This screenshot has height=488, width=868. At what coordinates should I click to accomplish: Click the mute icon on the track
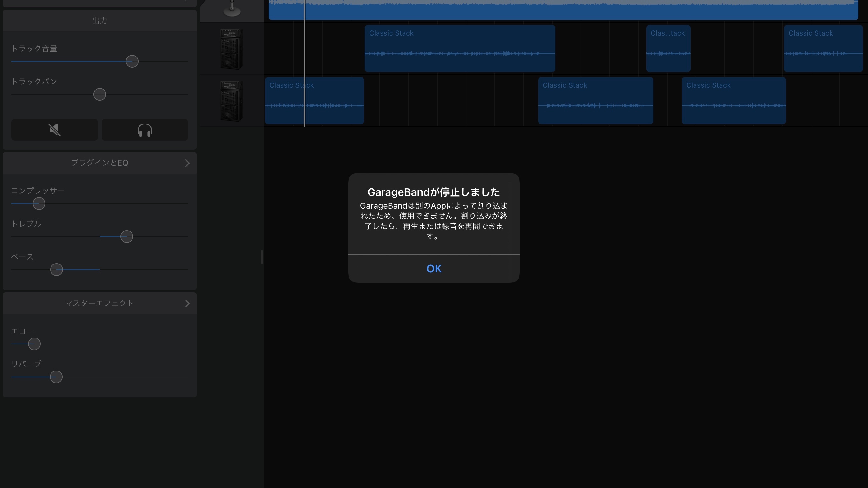[54, 129]
